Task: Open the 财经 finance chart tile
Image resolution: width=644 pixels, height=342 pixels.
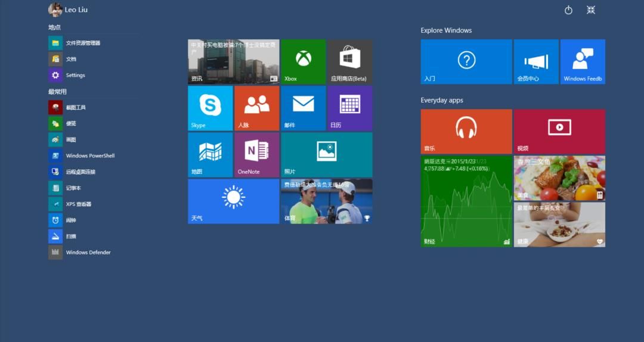Action: click(466, 201)
